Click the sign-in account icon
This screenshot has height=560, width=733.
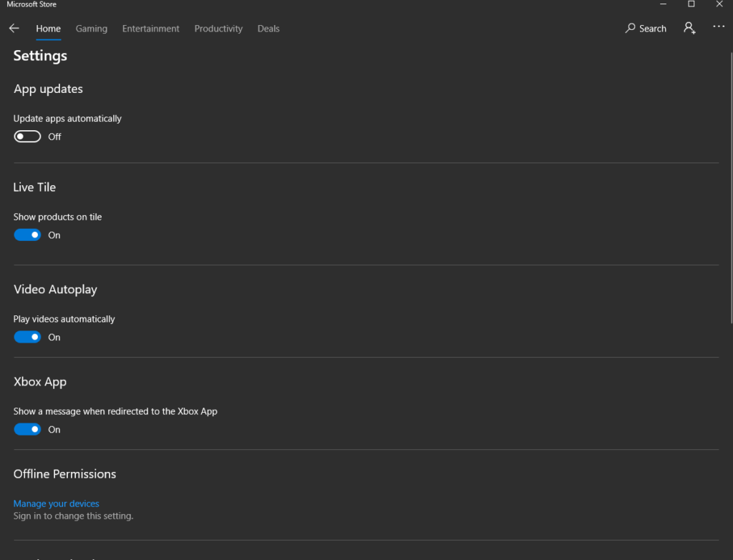[x=689, y=28]
